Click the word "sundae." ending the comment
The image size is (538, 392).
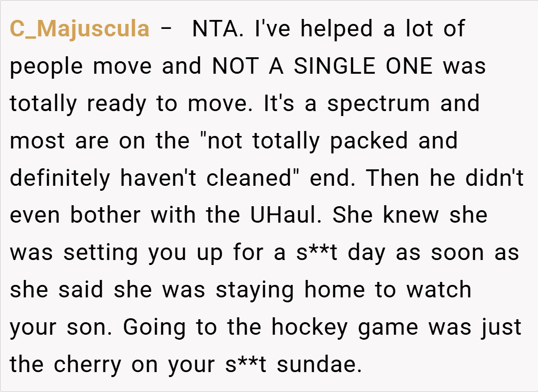coord(319,365)
